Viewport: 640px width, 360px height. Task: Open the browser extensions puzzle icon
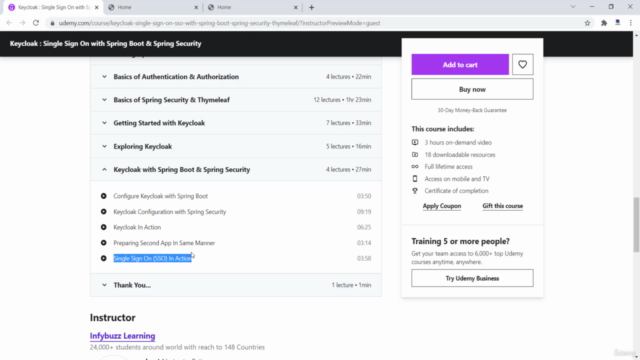[x=604, y=23]
